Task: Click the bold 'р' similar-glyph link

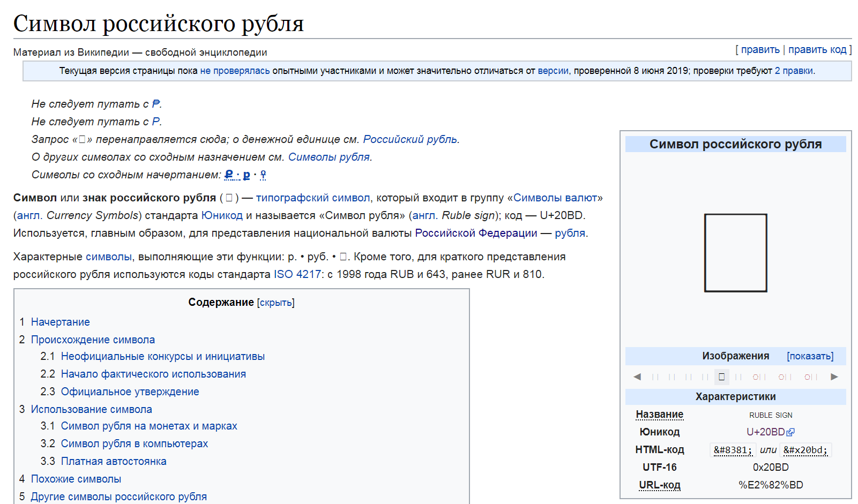Action: [x=247, y=175]
